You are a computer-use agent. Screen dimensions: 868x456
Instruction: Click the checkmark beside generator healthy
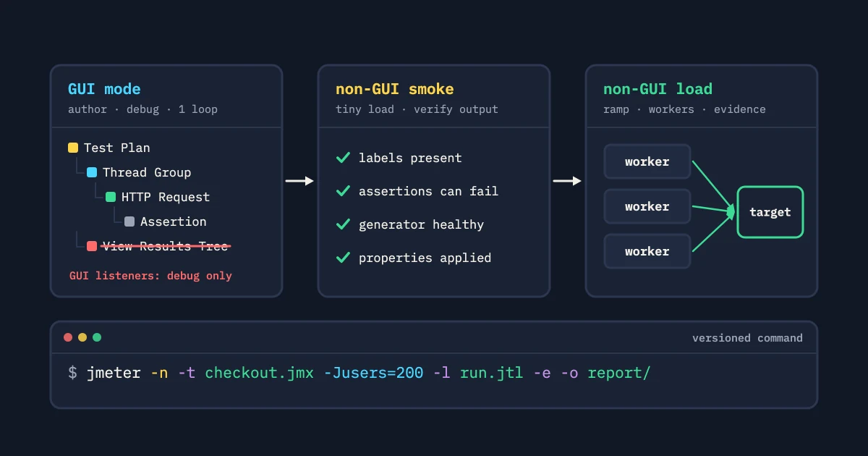[x=344, y=224]
